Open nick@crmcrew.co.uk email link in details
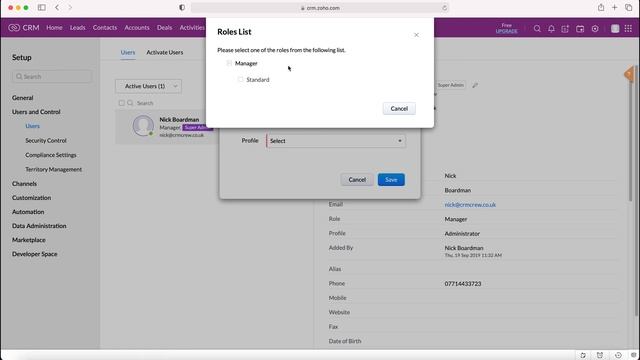This screenshot has height=360, width=640. click(470, 204)
